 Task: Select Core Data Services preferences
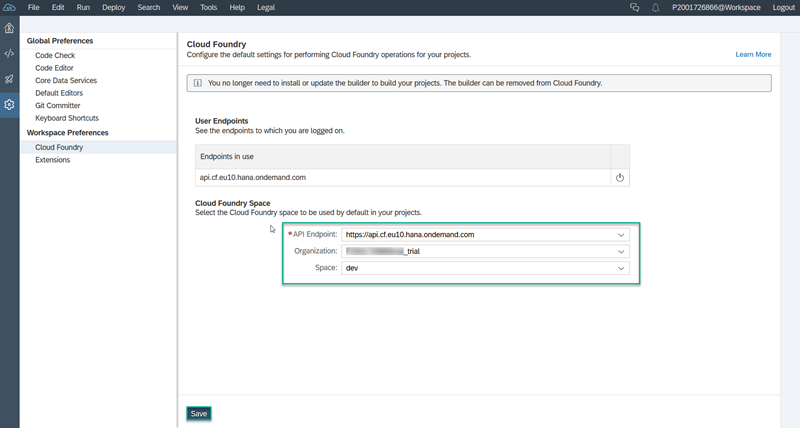pos(66,81)
